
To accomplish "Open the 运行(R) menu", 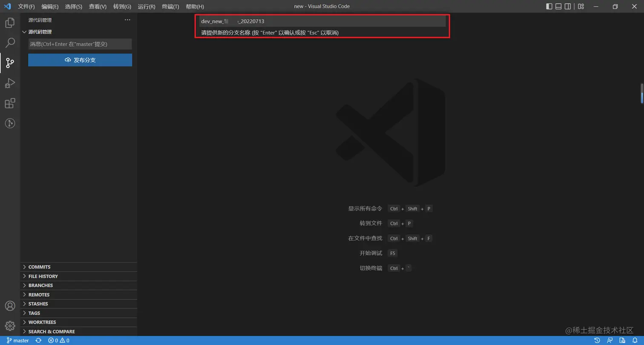I will point(147,6).
